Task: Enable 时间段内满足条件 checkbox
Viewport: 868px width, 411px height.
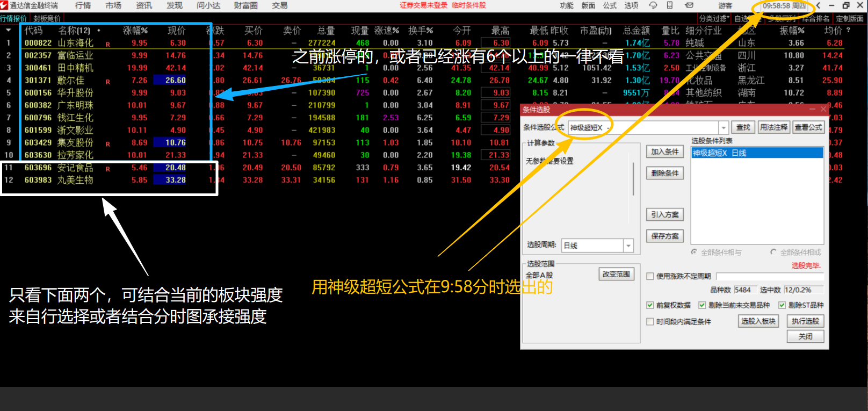Action: (x=650, y=322)
